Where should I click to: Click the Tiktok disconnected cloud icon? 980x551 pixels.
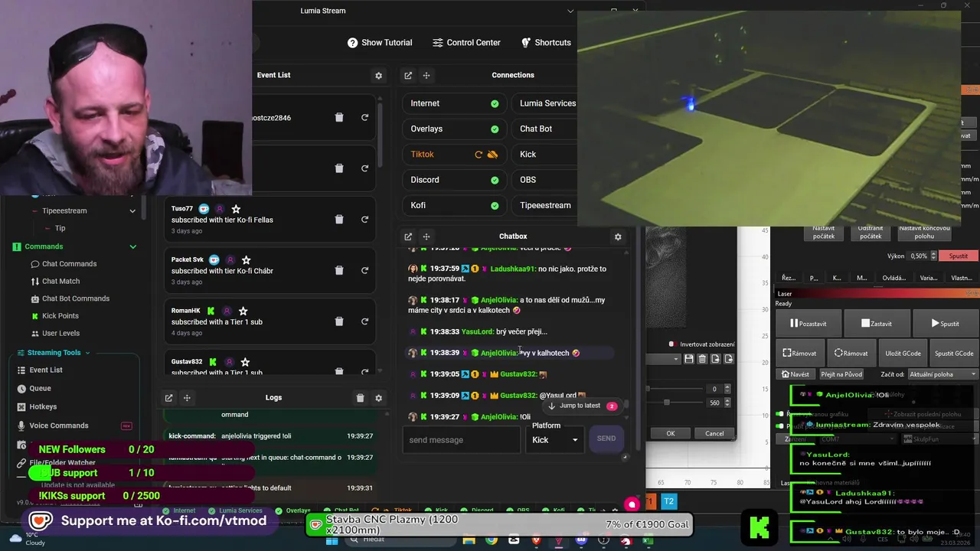point(493,155)
